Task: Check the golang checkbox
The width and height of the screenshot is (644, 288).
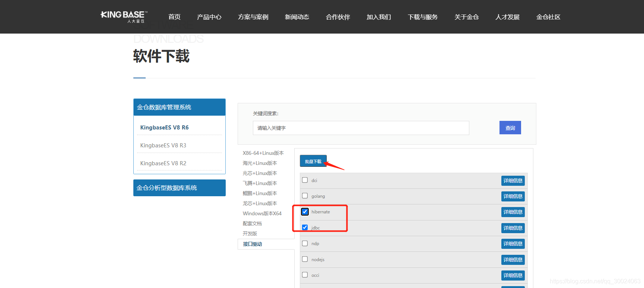Action: coord(305,195)
